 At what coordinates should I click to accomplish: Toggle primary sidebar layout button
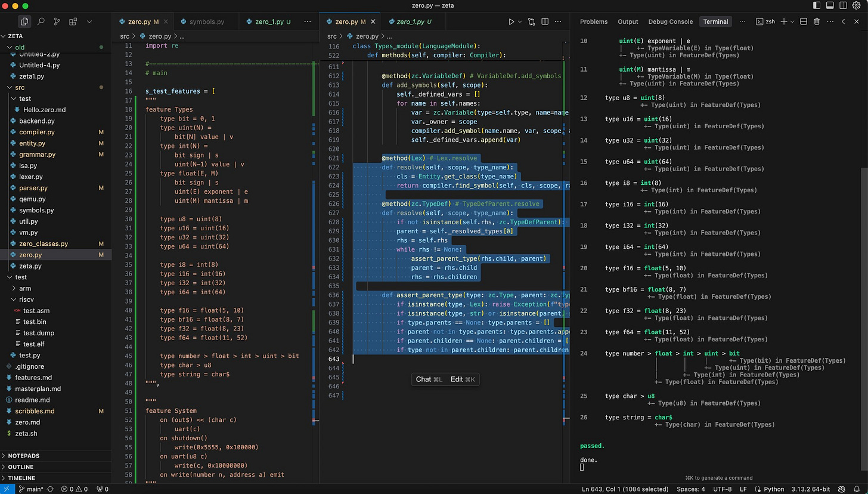pos(816,5)
